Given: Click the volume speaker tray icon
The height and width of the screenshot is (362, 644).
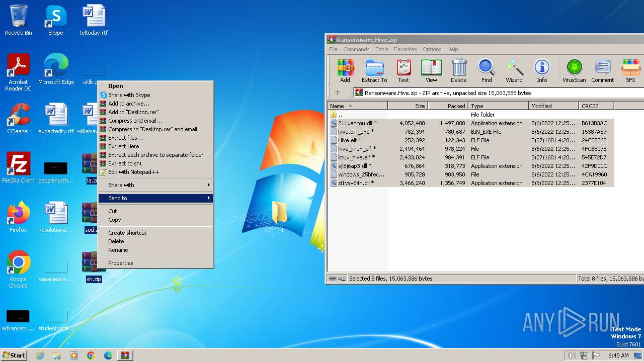Looking at the screenshot, I should (x=572, y=355).
